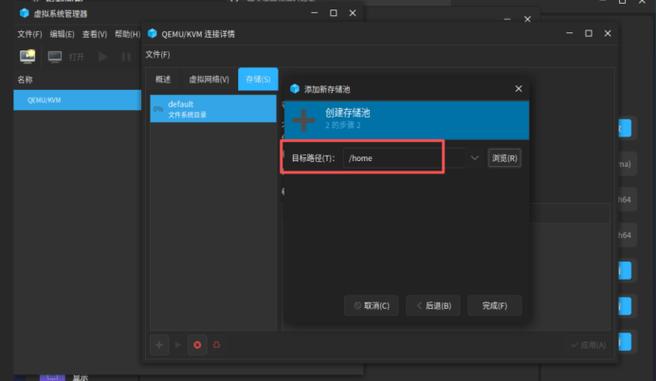
Task: Switch to the 概述 tab
Action: pos(163,79)
